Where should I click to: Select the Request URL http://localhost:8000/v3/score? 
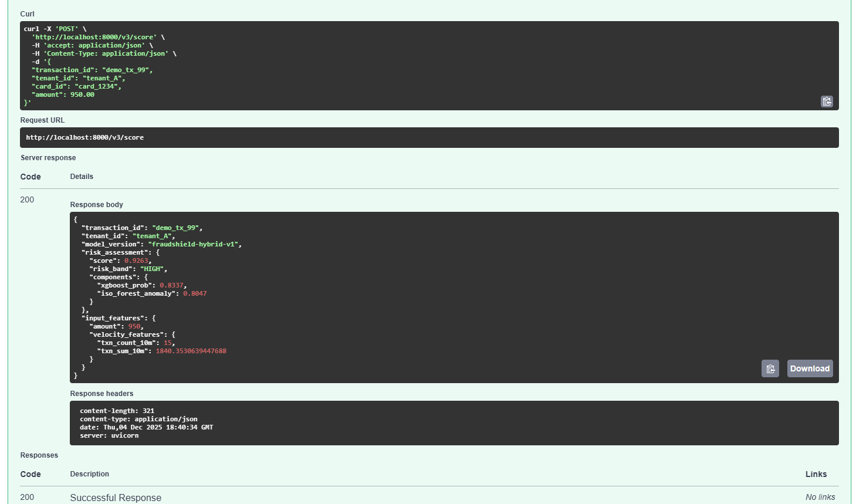(85, 137)
